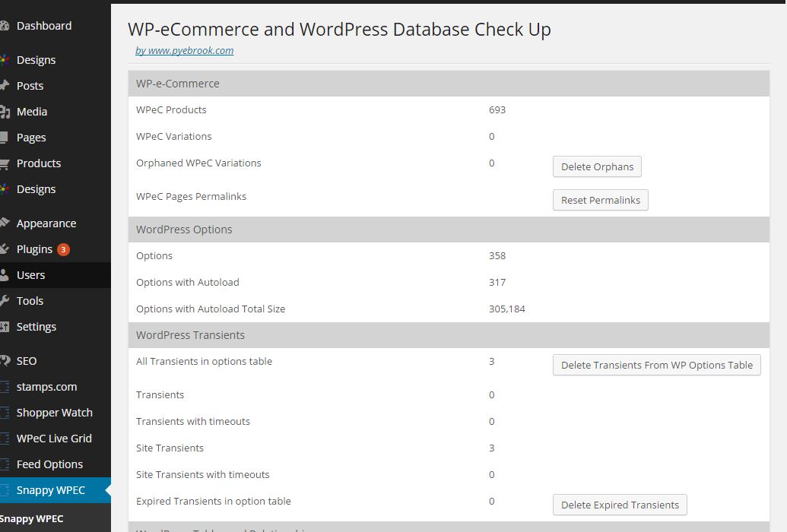Open the Plugins menu with 3 updates

coord(35,249)
